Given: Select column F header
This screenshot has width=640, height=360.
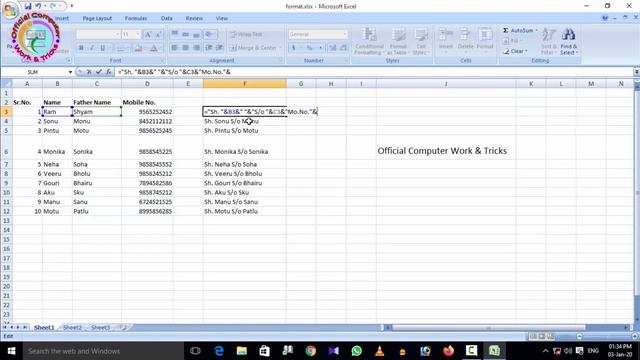Looking at the screenshot, I should [244, 84].
